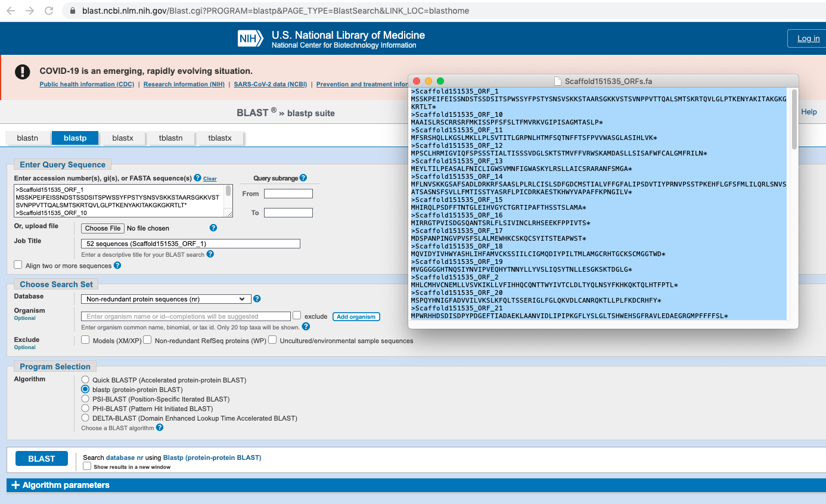This screenshot has width=826, height=504.
Task: Click the Blastp (protein-protein BLAST) link
Action: 212,458
